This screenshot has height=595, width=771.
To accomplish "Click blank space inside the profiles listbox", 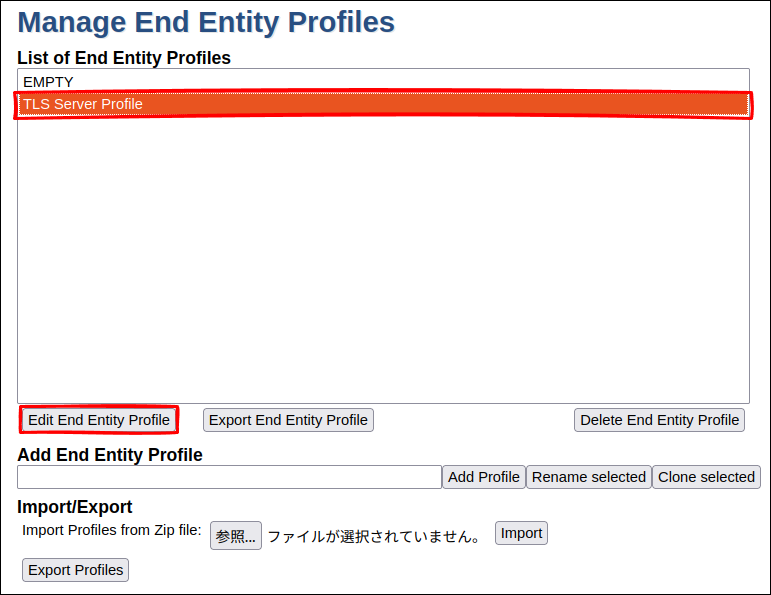I will pos(383,260).
